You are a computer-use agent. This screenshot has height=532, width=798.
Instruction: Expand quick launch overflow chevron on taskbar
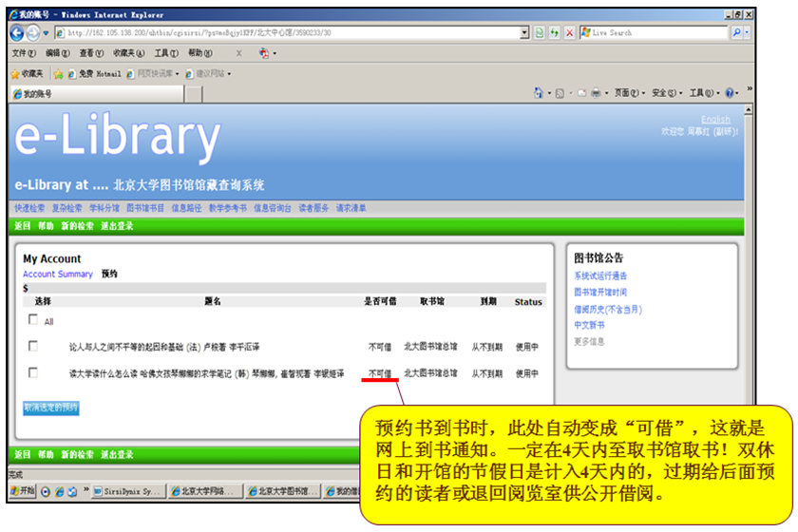click(86, 490)
